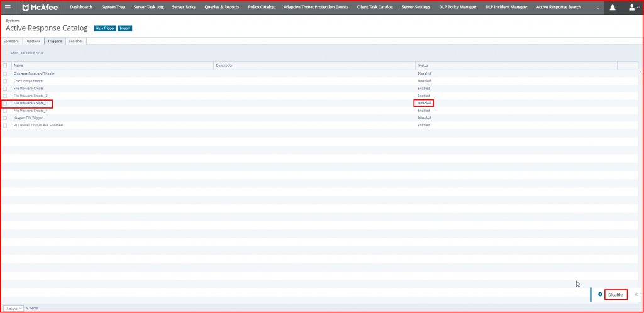Open Dashboards in the top navigation
Image resolution: width=644 pixels, height=313 pixels.
pos(81,7)
